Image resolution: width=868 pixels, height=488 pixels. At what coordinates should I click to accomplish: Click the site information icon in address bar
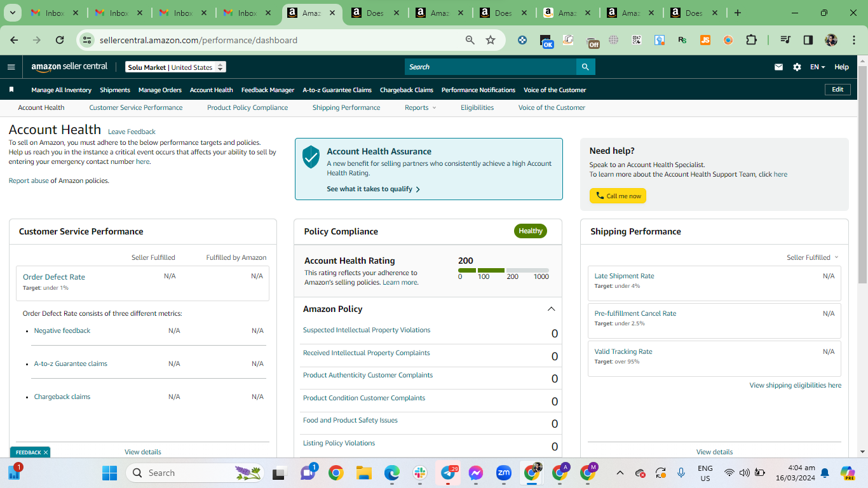pyautogui.click(x=87, y=40)
